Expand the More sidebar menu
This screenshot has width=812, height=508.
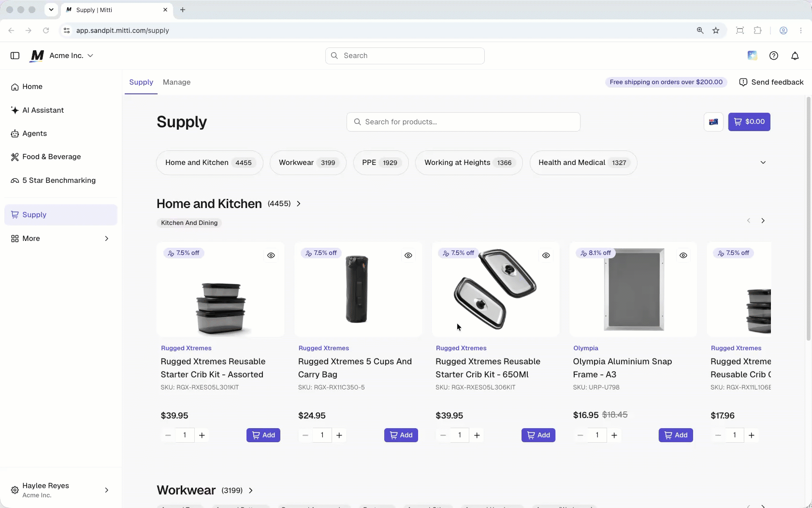click(x=61, y=239)
